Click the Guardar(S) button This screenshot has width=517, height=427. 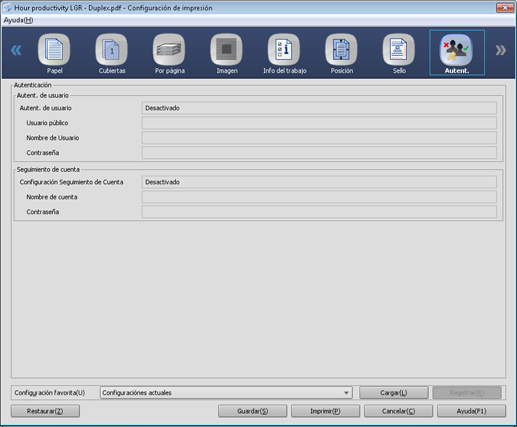(253, 411)
